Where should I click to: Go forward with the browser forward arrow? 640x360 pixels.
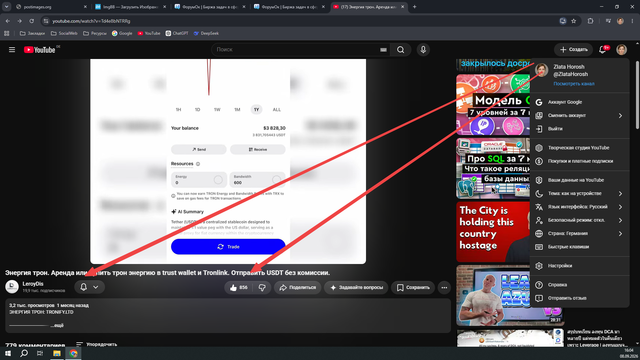(20, 21)
